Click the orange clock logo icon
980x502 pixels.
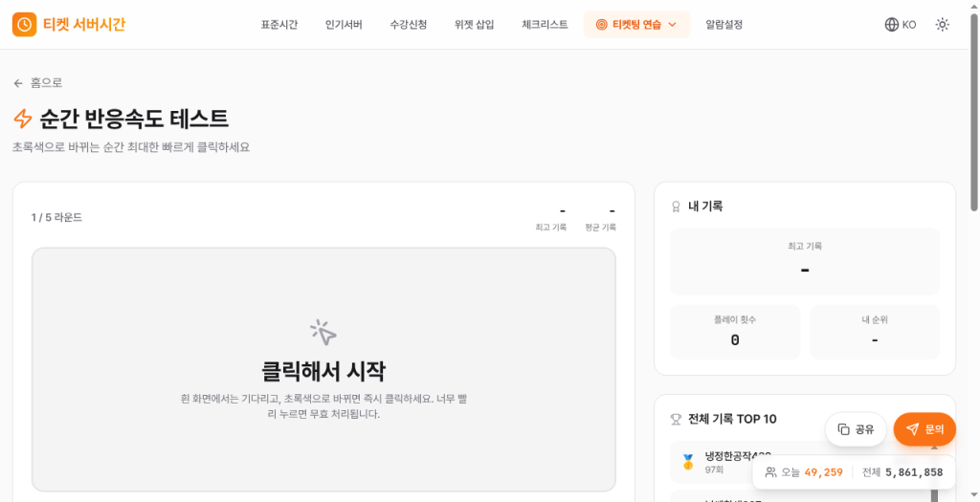24,24
